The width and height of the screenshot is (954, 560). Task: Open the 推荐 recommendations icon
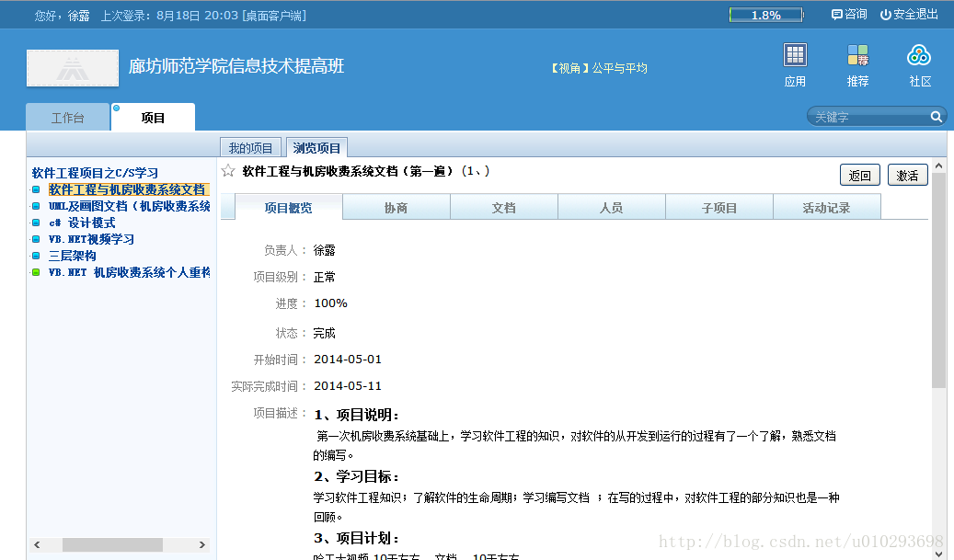pyautogui.click(x=858, y=55)
